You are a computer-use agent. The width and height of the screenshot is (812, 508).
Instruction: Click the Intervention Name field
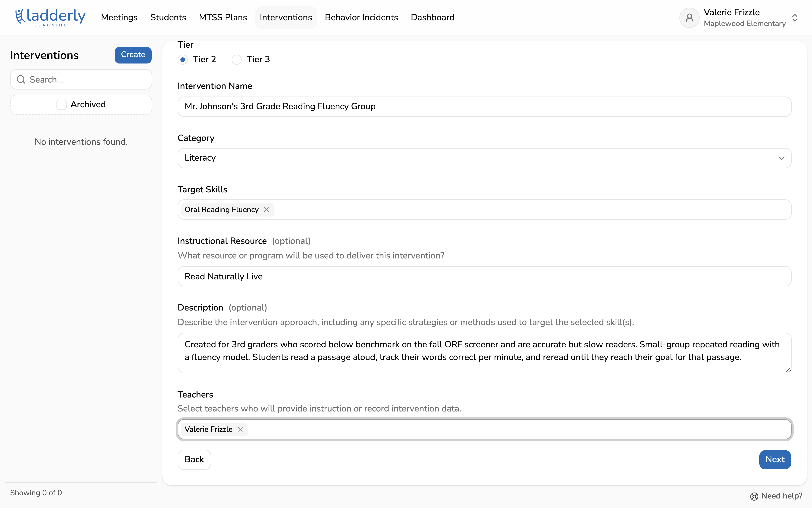pos(484,106)
